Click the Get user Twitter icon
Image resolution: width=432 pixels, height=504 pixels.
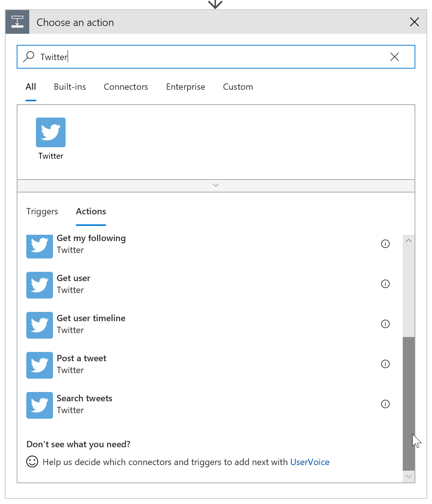(x=40, y=285)
